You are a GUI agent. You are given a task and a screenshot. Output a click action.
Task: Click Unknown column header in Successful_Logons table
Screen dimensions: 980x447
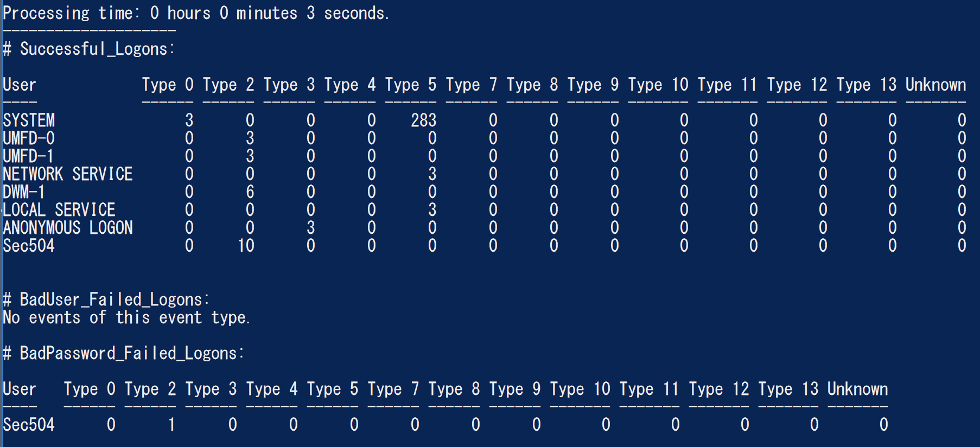(x=936, y=85)
